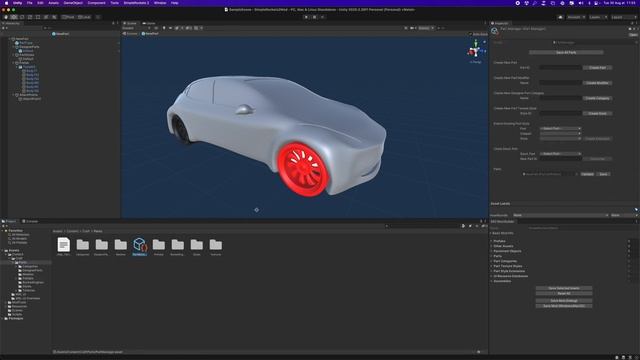Click the Create Modifier button
The width and height of the screenshot is (640, 360).
[x=597, y=83]
